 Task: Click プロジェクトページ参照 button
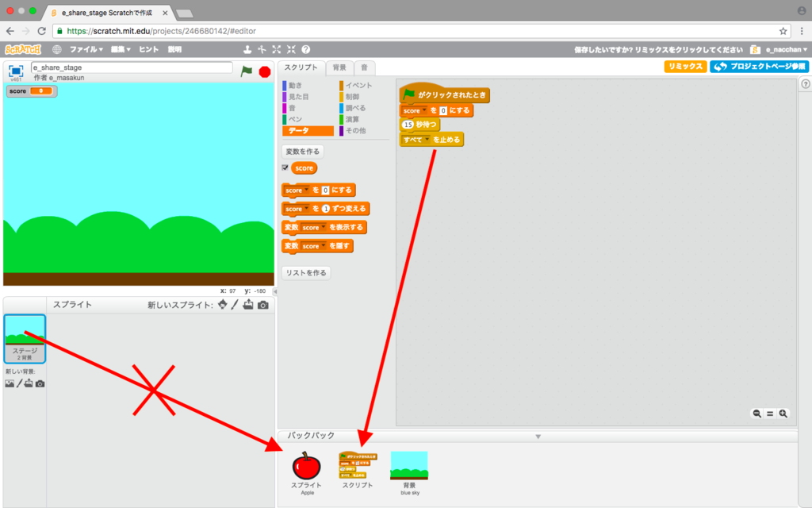pyautogui.click(x=759, y=67)
